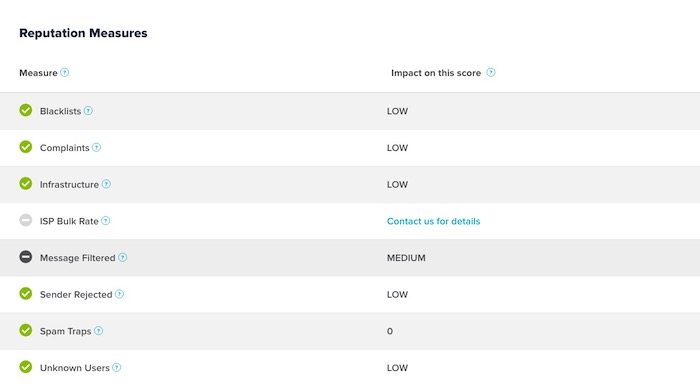Click the grey minus icon for ISP Bulk Rate
The height and width of the screenshot is (387, 700).
click(26, 220)
